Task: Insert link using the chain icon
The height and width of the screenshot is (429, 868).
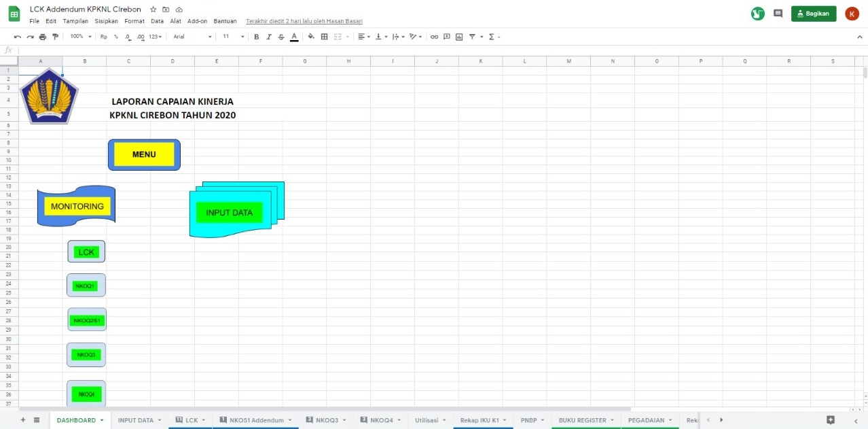Action: pos(435,37)
